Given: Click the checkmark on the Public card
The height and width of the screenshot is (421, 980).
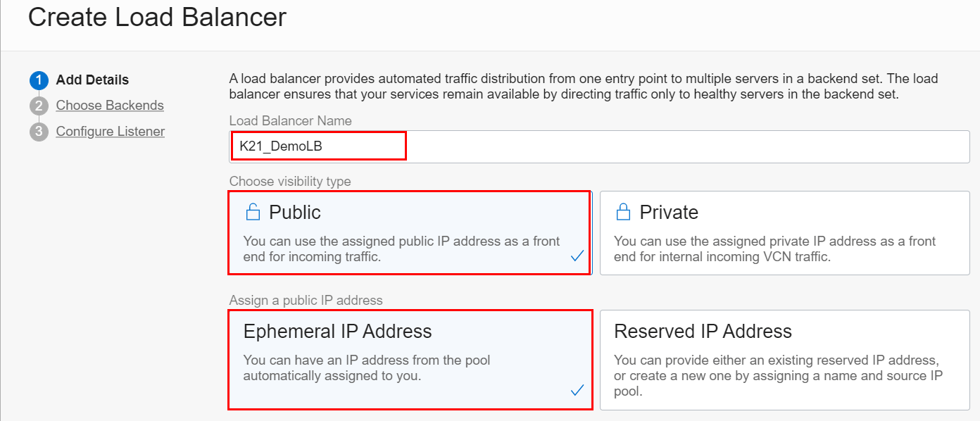Looking at the screenshot, I should (577, 256).
